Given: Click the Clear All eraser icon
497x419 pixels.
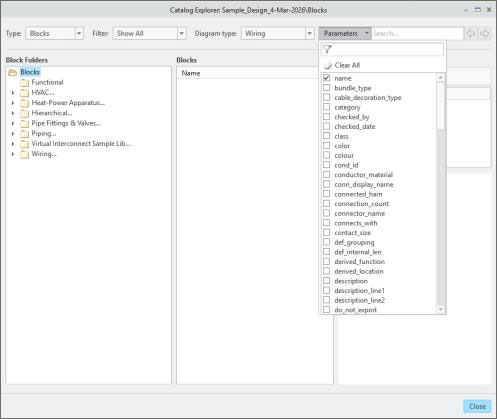Looking at the screenshot, I should click(x=327, y=65).
